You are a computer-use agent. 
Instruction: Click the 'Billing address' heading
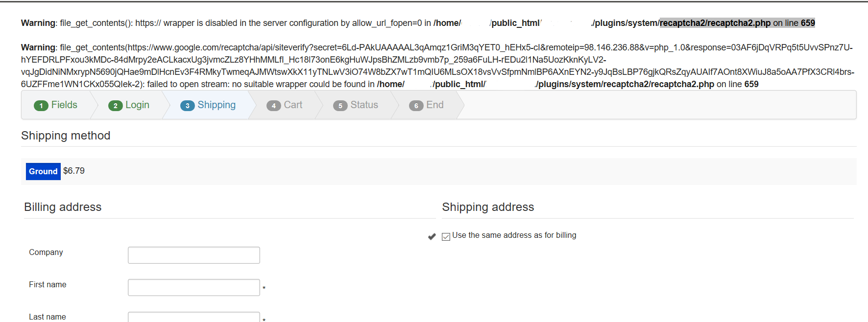[63, 207]
